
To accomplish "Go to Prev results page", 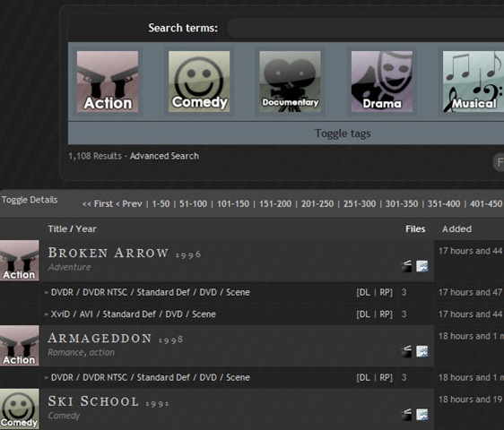I will 129,203.
